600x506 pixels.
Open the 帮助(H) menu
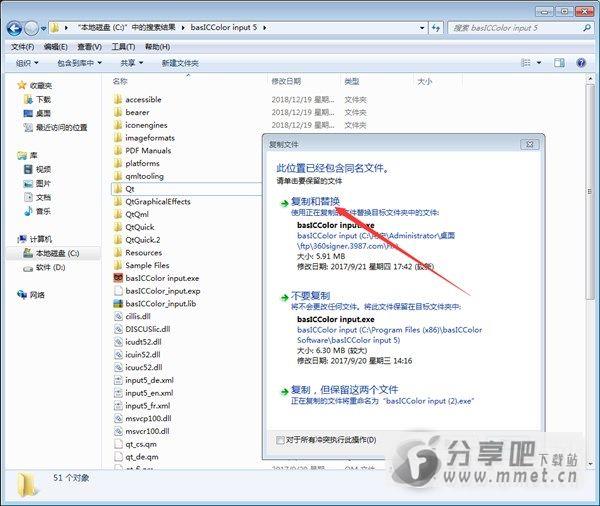coord(157,47)
